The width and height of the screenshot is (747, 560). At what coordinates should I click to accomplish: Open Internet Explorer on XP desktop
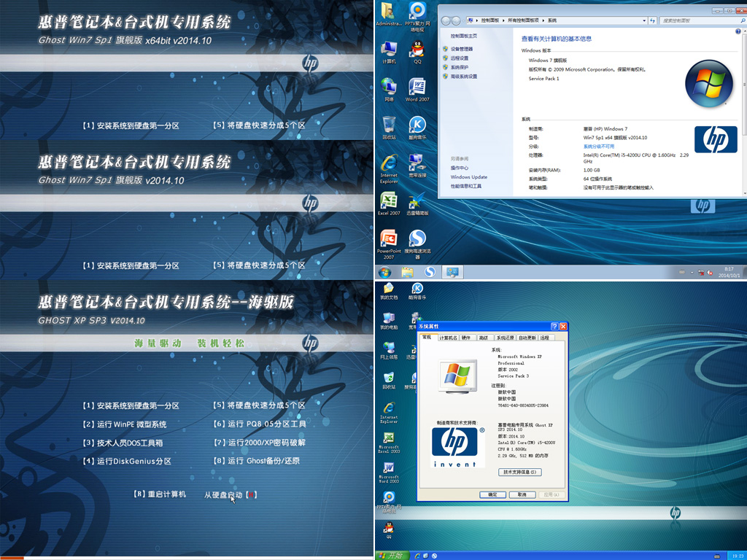[x=389, y=413]
